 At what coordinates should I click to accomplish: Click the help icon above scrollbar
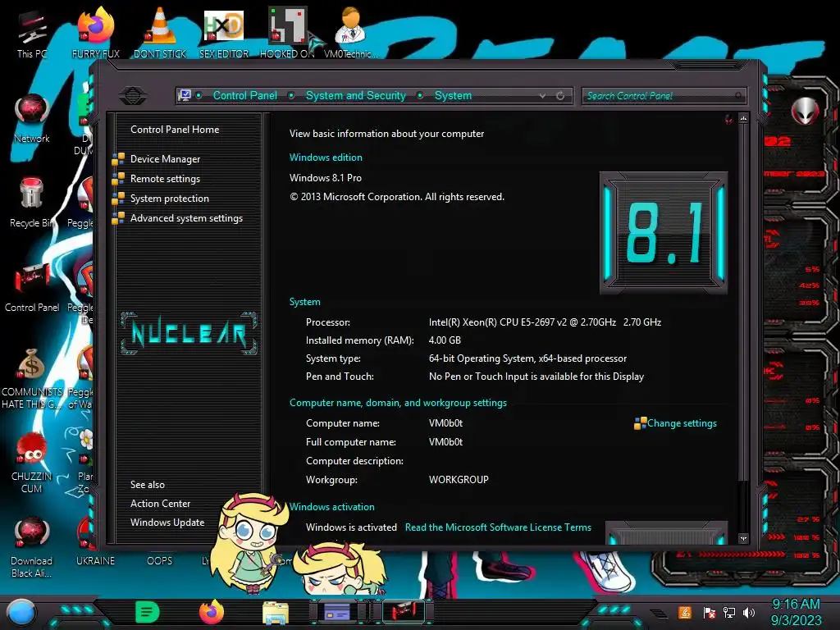pos(729,119)
